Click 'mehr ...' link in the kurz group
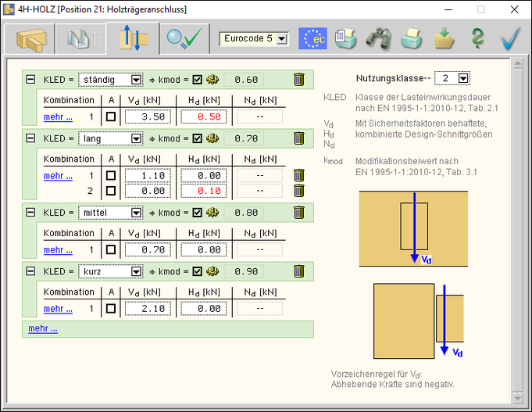Image resolution: width=532 pixels, height=412 pixels. [x=58, y=309]
